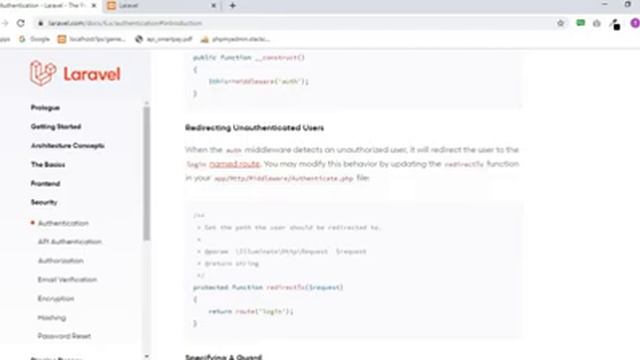
Task: Open new tab with plus button
Action: (x=233, y=6)
